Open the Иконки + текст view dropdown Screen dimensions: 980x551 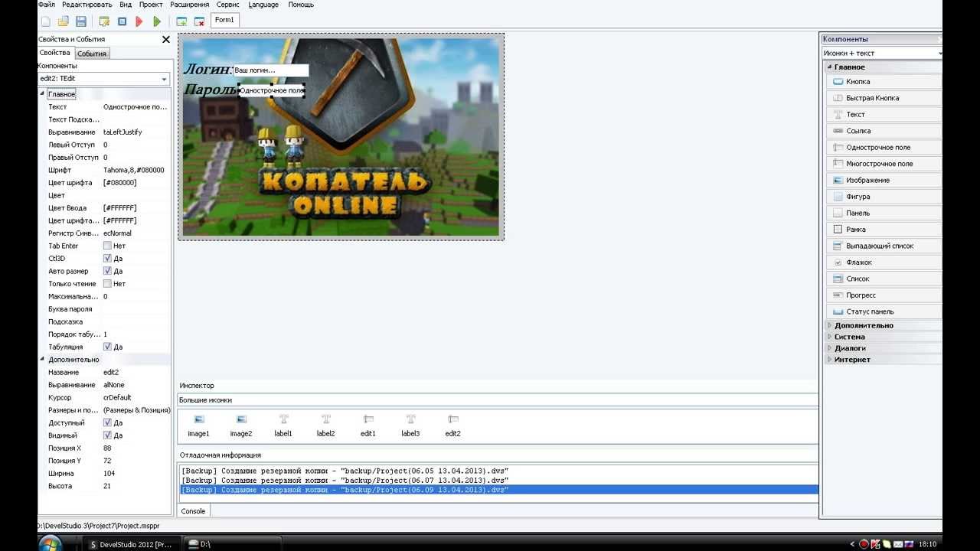[939, 54]
